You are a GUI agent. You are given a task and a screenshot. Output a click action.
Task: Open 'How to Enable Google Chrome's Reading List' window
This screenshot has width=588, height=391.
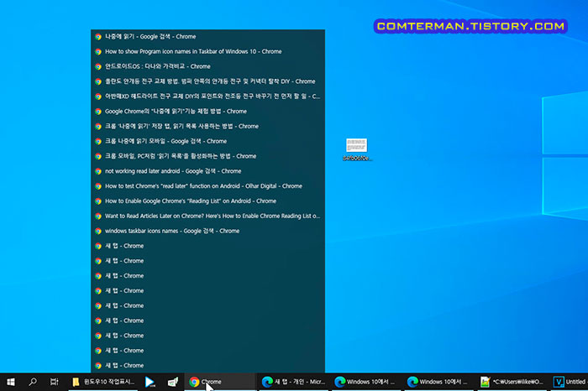[207, 201]
